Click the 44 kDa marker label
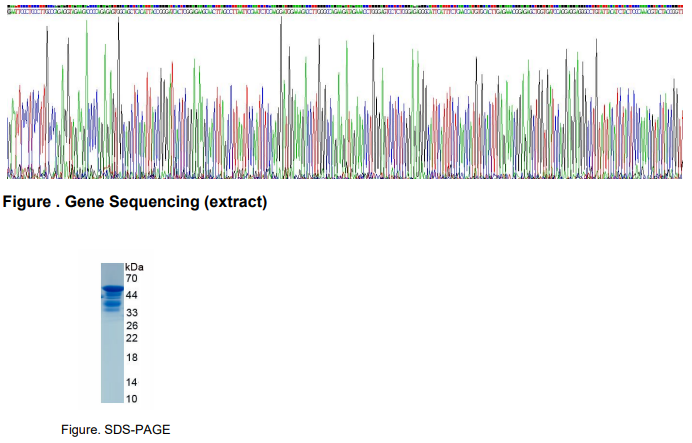The height and width of the screenshot is (443, 692). [131, 296]
